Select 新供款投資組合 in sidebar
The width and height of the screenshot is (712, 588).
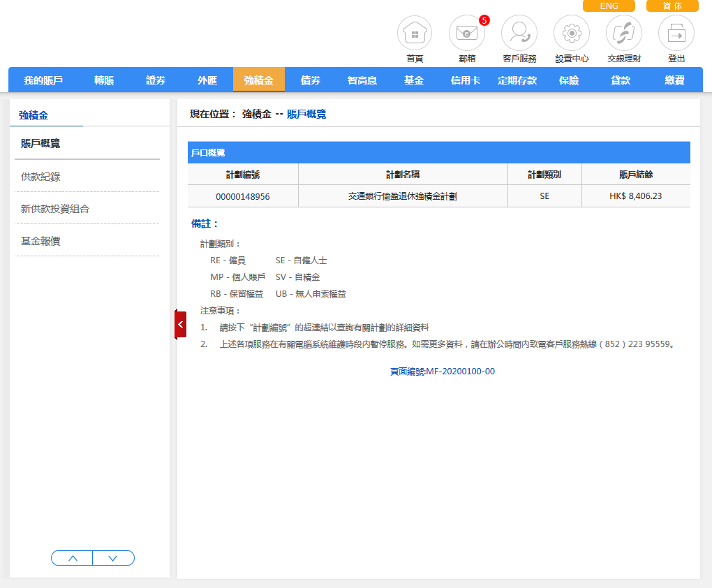(55, 209)
